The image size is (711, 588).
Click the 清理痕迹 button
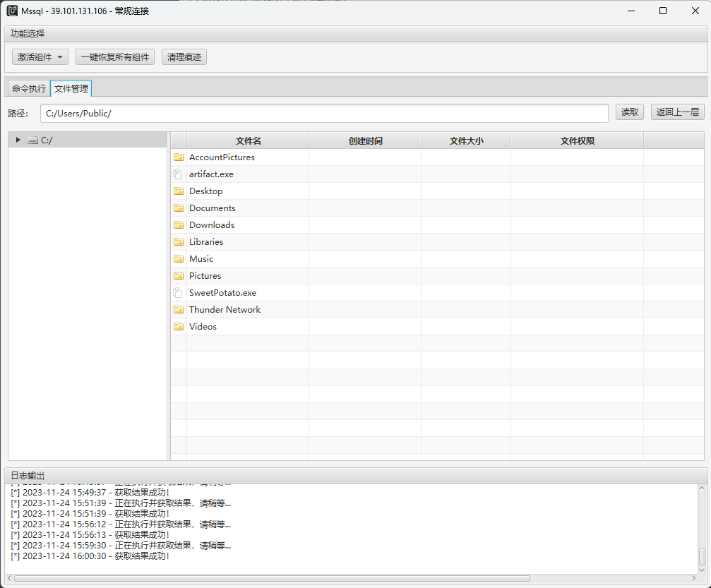[x=184, y=57]
